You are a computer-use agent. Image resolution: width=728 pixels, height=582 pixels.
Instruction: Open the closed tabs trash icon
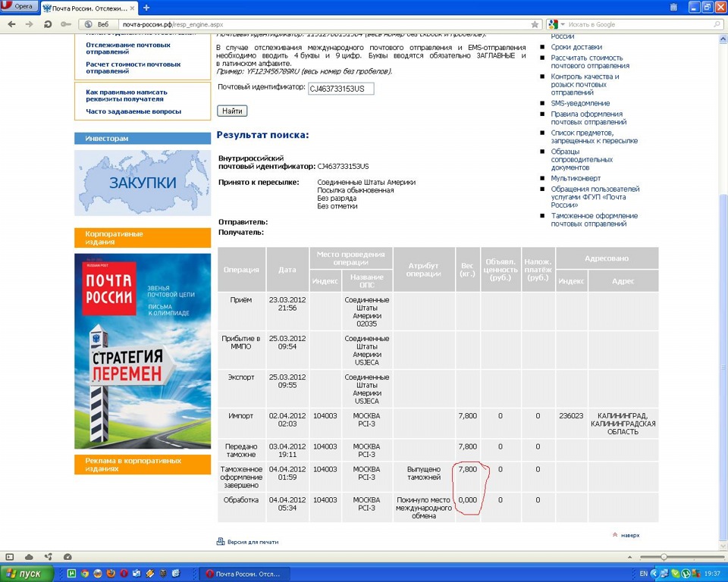click(673, 7)
